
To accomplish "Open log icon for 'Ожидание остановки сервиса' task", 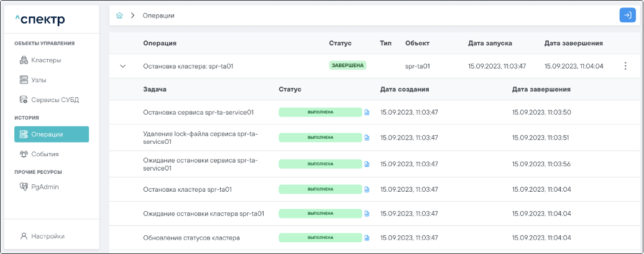I will point(367,164).
